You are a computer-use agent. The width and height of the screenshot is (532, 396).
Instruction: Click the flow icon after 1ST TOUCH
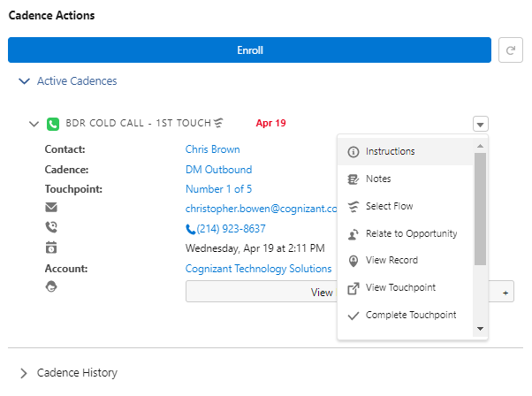218,123
